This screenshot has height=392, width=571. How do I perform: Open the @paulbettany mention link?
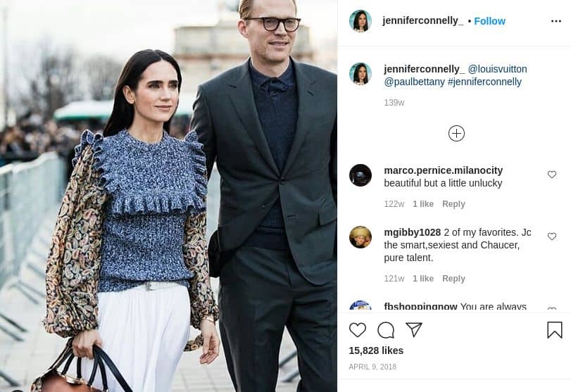tap(415, 82)
